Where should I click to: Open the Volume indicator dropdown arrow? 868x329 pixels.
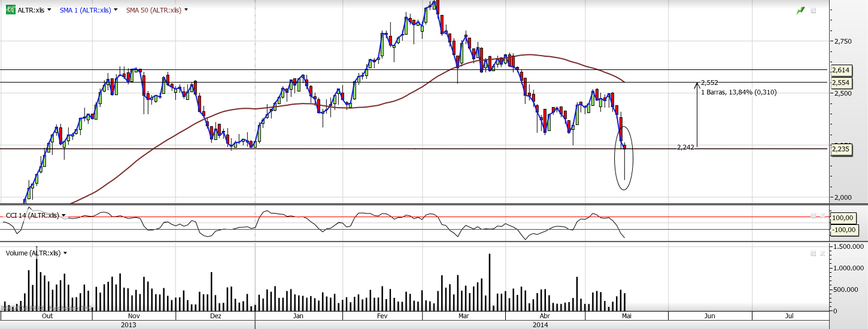click(65, 253)
